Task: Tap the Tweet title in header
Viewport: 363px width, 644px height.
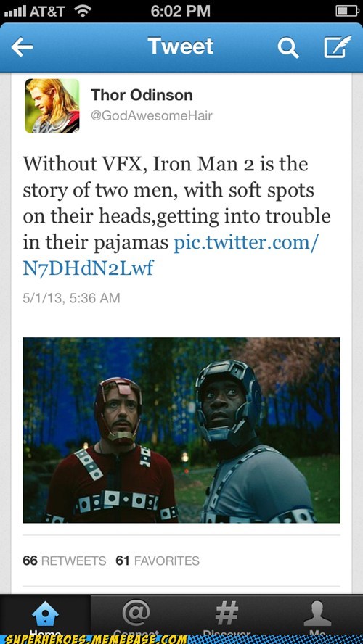Action: (181, 46)
